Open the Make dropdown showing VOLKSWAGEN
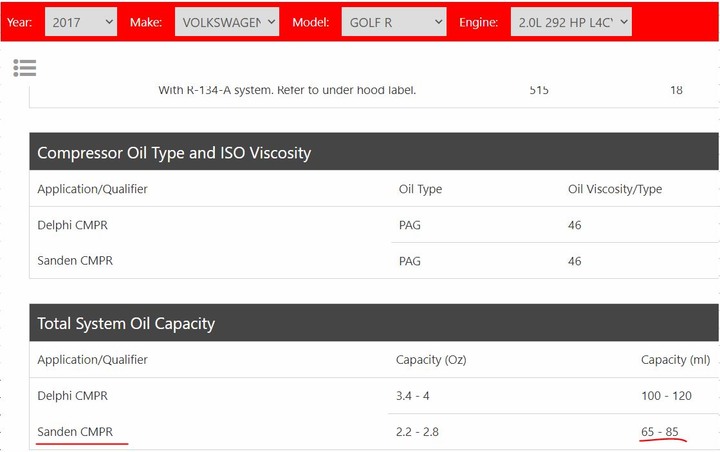The width and height of the screenshot is (720, 452). [x=227, y=22]
